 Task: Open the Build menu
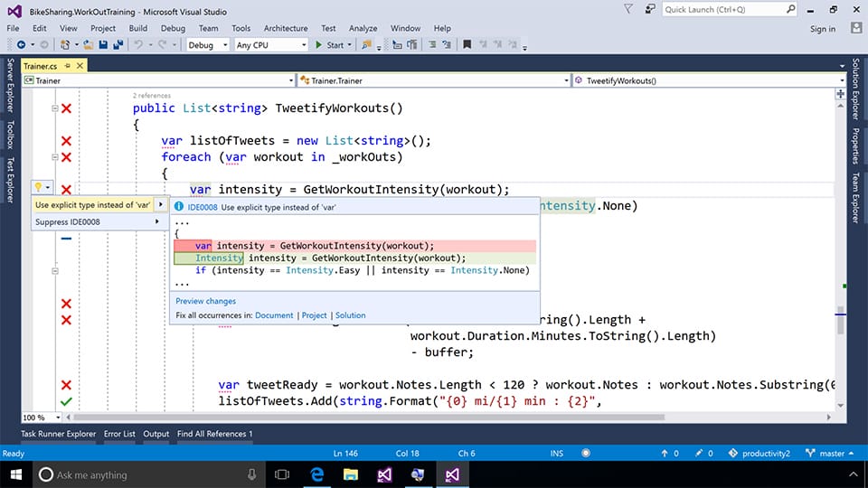(137, 28)
